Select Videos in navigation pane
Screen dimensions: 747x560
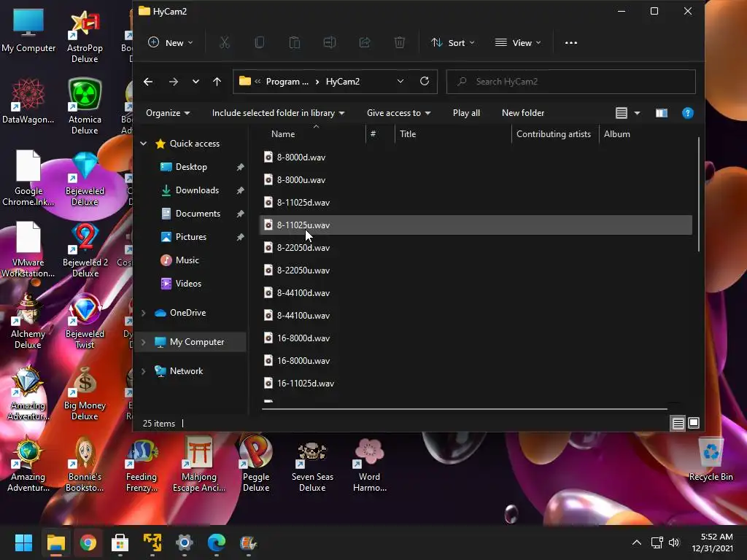point(188,284)
